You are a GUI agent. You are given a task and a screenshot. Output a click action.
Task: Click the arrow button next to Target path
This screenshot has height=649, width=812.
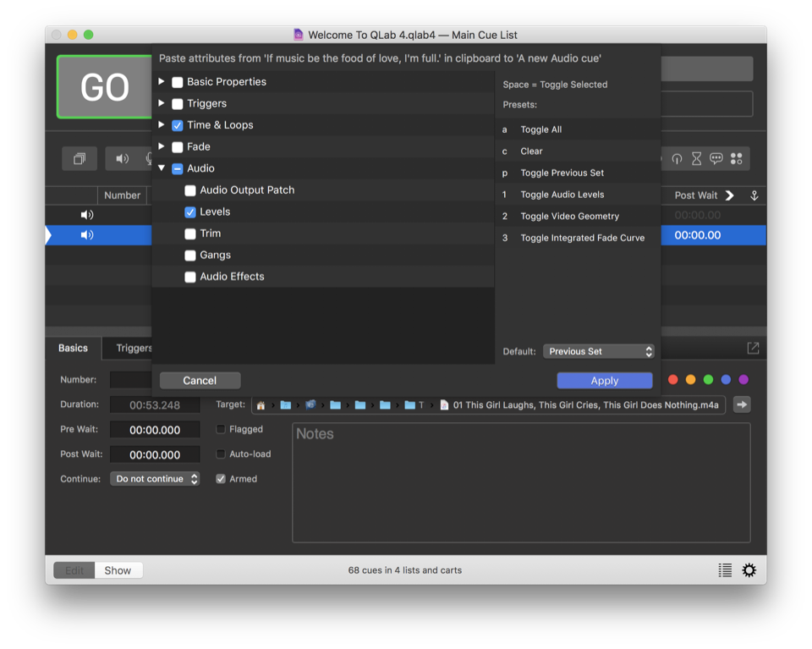(x=742, y=404)
